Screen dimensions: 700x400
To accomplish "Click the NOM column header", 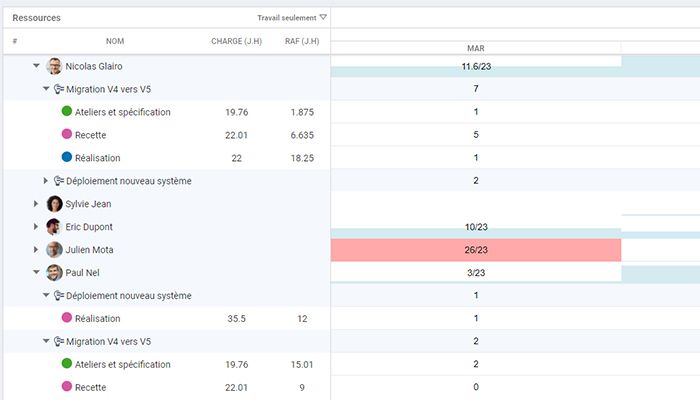I will [x=115, y=41].
